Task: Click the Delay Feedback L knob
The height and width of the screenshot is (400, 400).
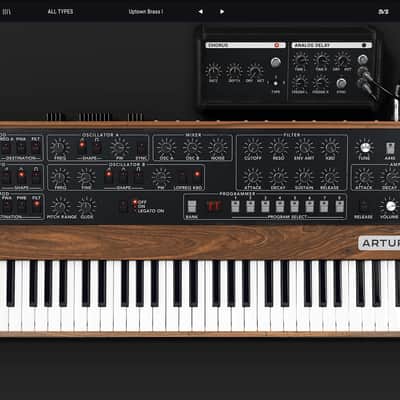Action: 300,82
